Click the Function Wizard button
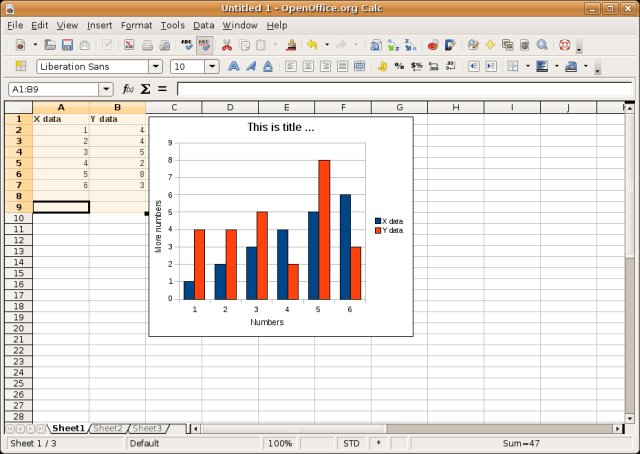The width and height of the screenshot is (640, 454). point(128,89)
